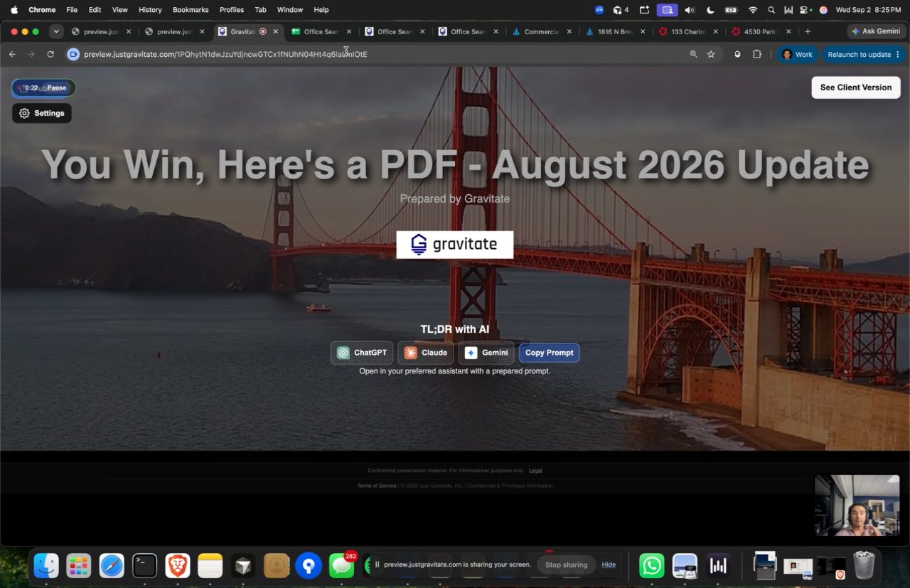Open WhatsApp from the Dock

pos(652,566)
